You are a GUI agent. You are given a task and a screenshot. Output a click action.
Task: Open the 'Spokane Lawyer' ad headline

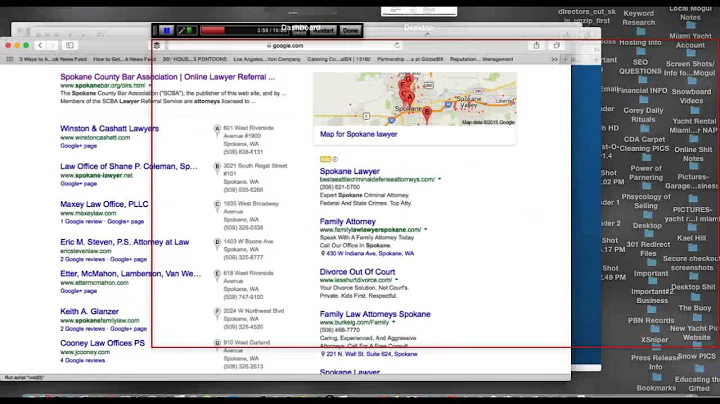(349, 171)
